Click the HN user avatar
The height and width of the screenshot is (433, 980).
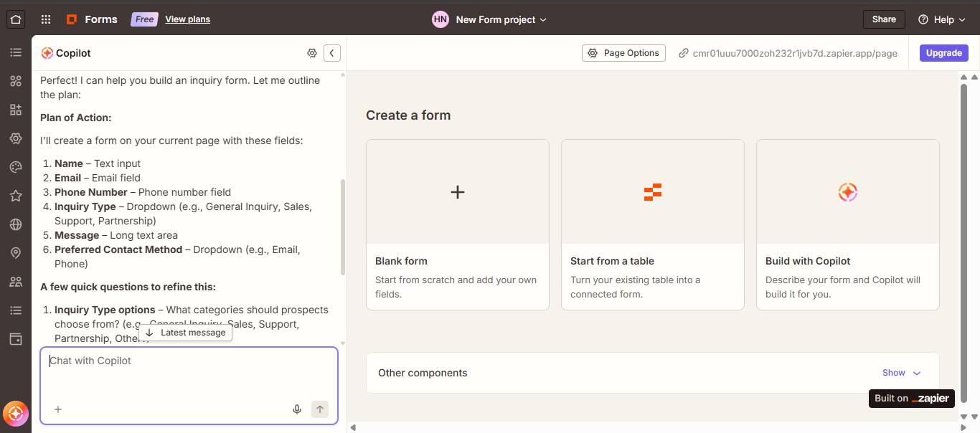click(440, 19)
